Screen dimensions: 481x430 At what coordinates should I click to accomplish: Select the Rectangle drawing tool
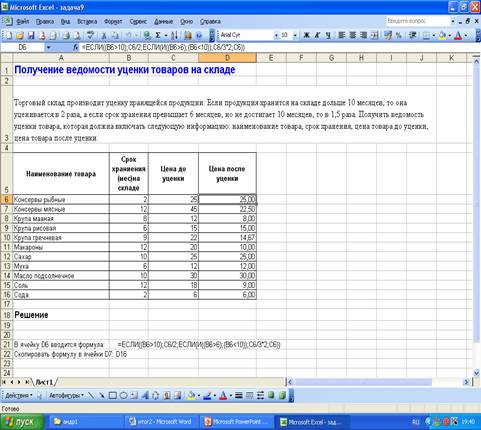113,395
